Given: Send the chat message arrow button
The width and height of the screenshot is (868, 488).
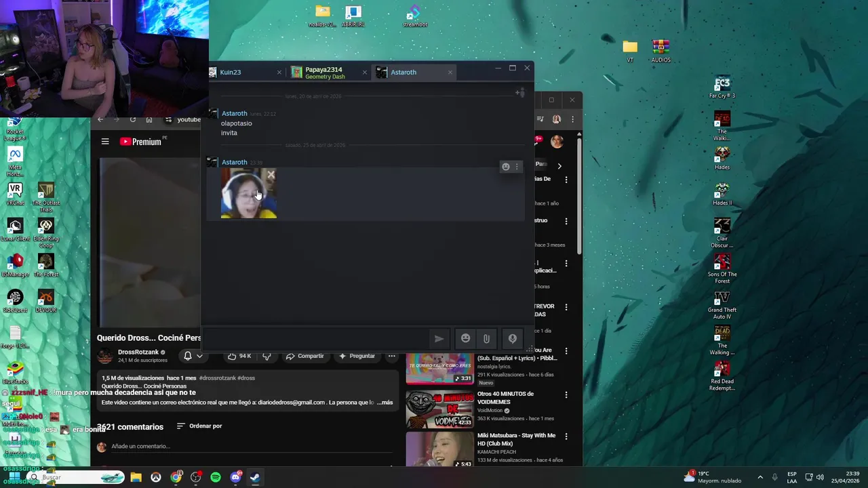Looking at the screenshot, I should [439, 339].
